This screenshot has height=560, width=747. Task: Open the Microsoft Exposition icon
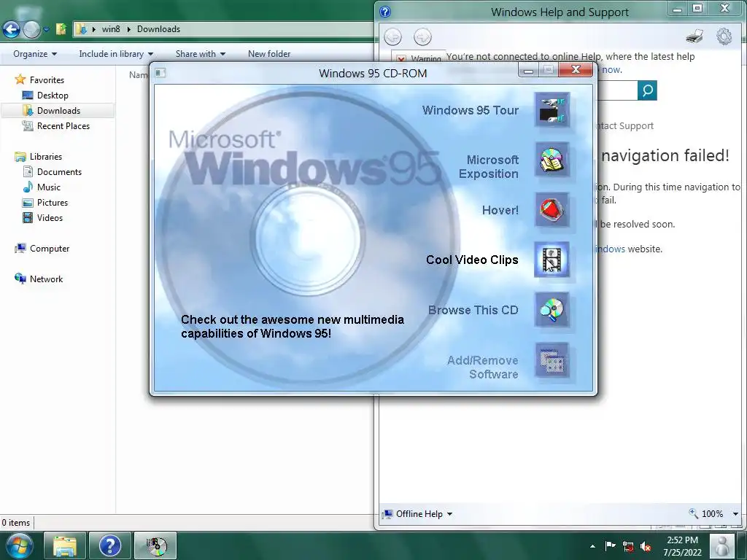[551, 160]
